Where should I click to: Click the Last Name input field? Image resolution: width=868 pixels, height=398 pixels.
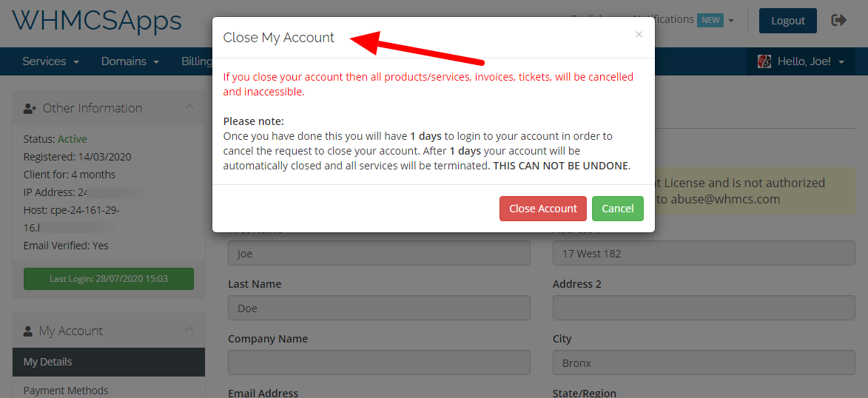pyautogui.click(x=379, y=308)
